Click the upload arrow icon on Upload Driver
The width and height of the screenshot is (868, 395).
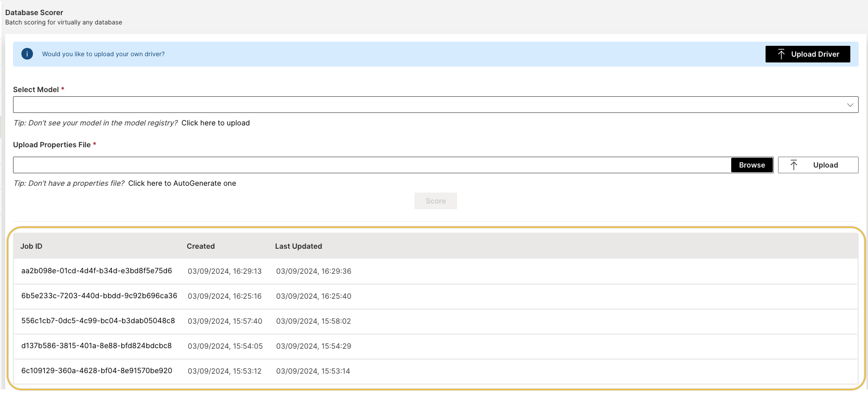tap(781, 54)
